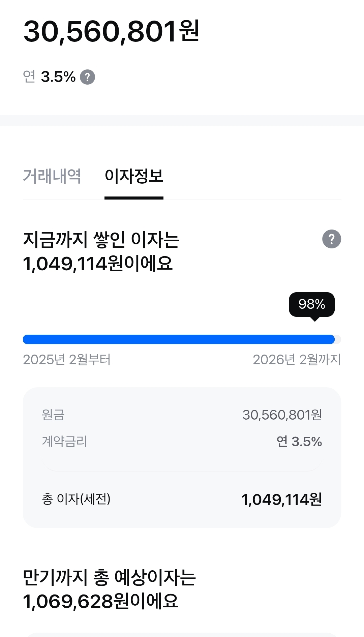364x637 pixels.
Task: Tap the large 30,560,801원 balance at top
Action: click(x=111, y=31)
